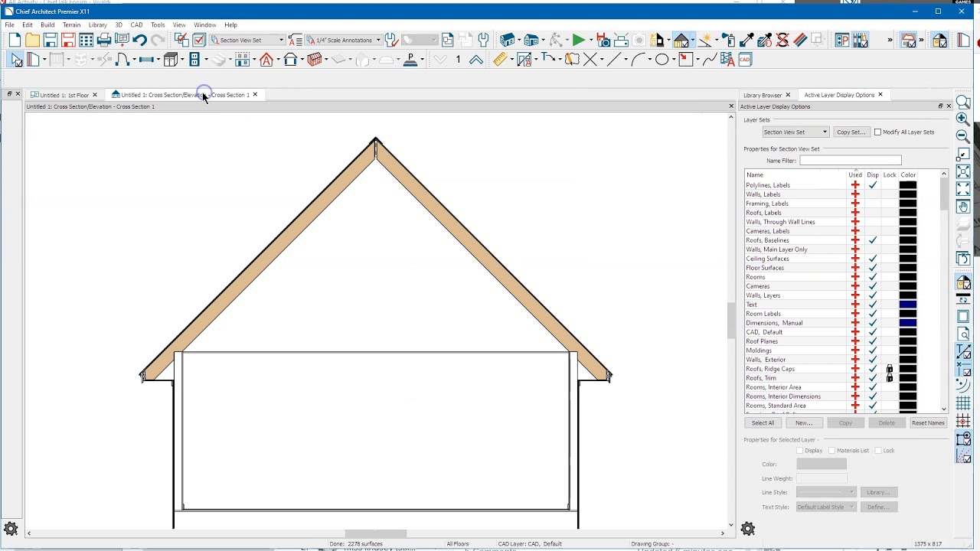Switch to the Library Browser tab
Image resolution: width=980 pixels, height=551 pixels.
pyautogui.click(x=762, y=95)
